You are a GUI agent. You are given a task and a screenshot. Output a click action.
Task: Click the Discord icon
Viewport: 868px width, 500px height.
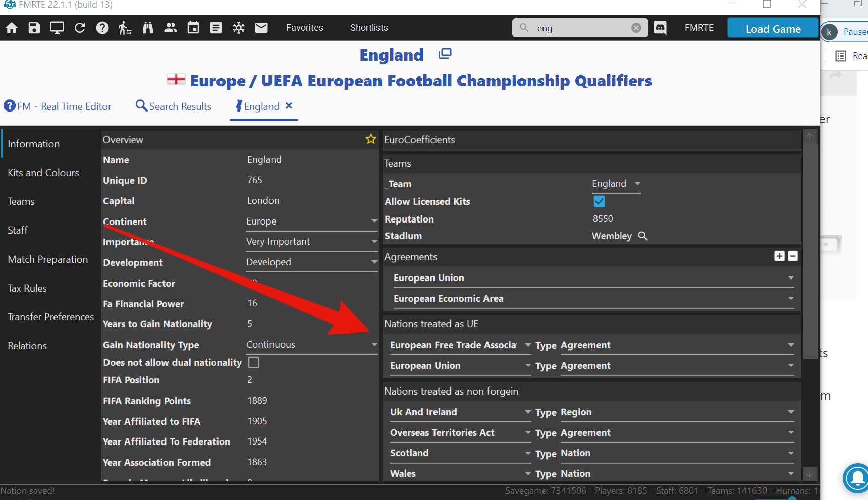coord(660,28)
